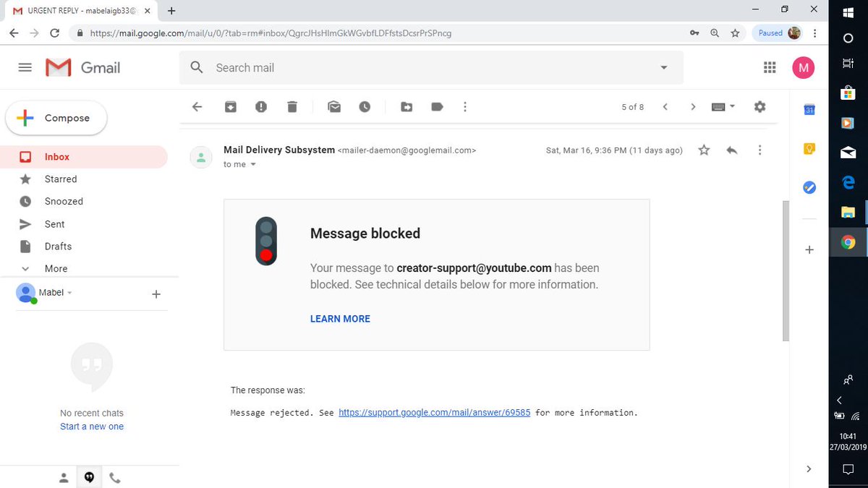This screenshot has width=868, height=488.
Task: Open Windows Start menu
Action: click(848, 12)
